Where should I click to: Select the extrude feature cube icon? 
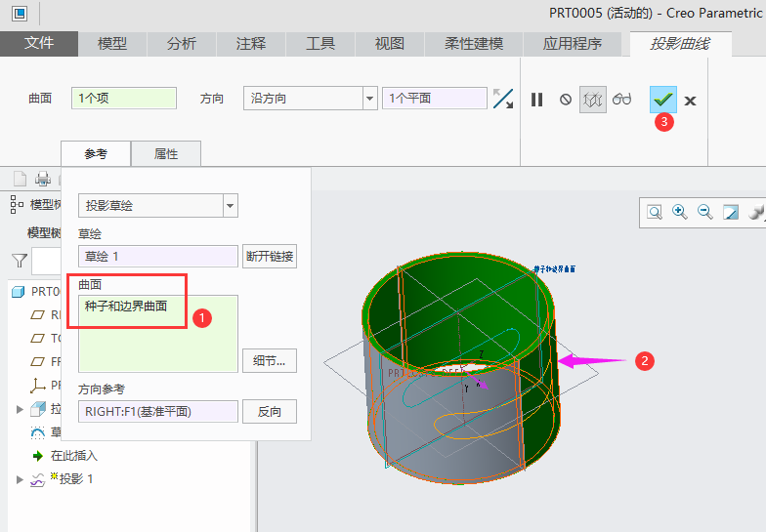[38, 409]
